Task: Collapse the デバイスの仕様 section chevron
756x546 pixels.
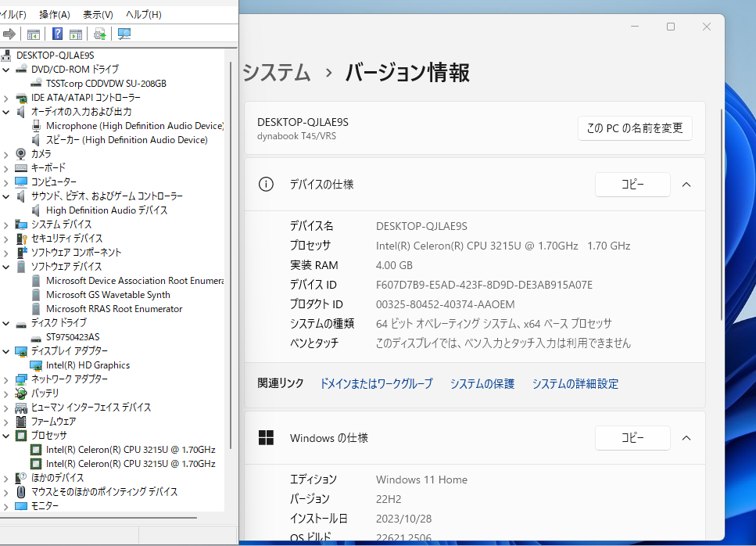Action: pos(686,185)
